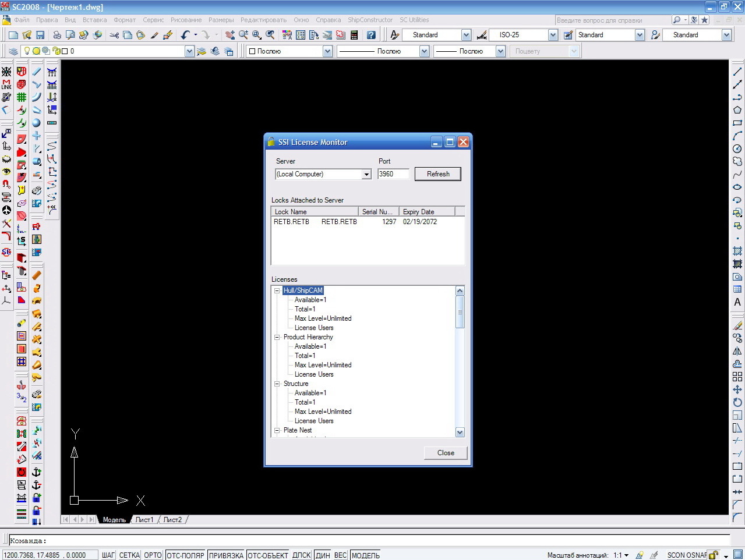Open the calculator icon in toolbar
The width and height of the screenshot is (745, 560).
point(354,35)
